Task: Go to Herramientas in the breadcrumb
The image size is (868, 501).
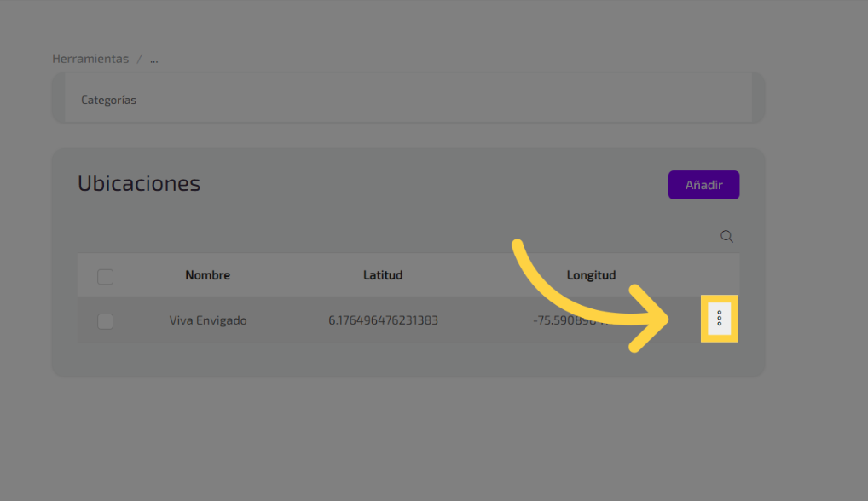Action: pyautogui.click(x=90, y=59)
